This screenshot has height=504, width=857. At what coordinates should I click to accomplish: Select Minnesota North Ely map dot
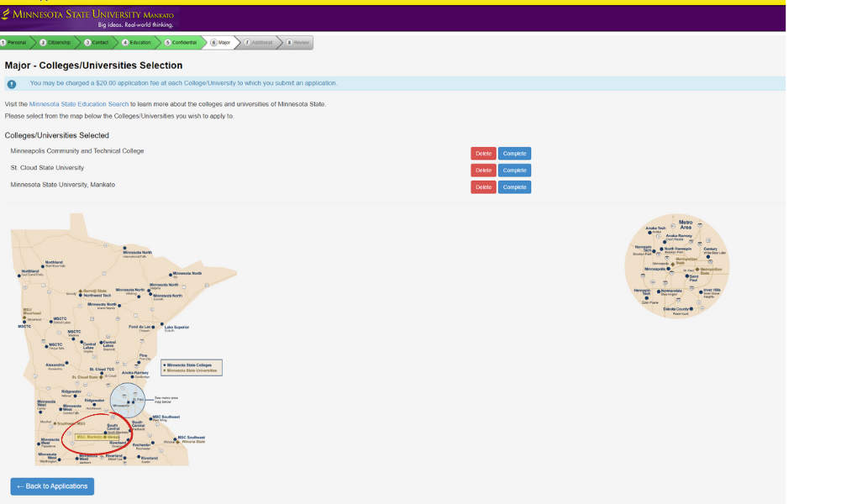click(x=171, y=275)
